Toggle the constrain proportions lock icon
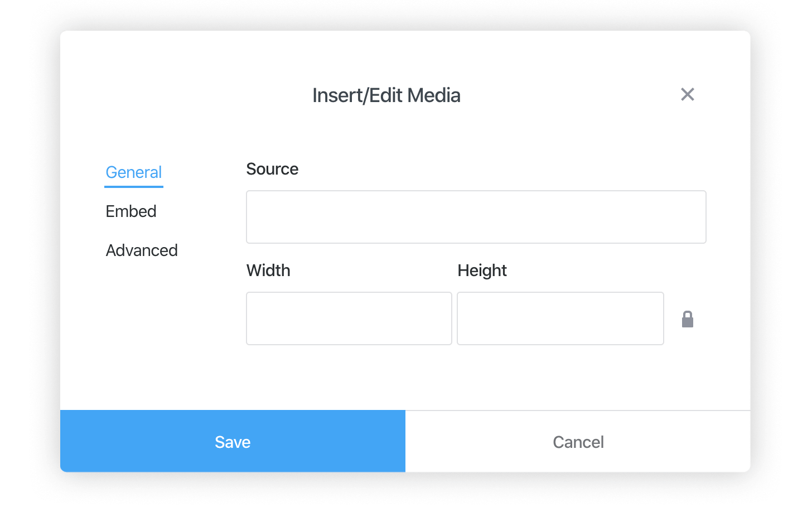 [688, 318]
